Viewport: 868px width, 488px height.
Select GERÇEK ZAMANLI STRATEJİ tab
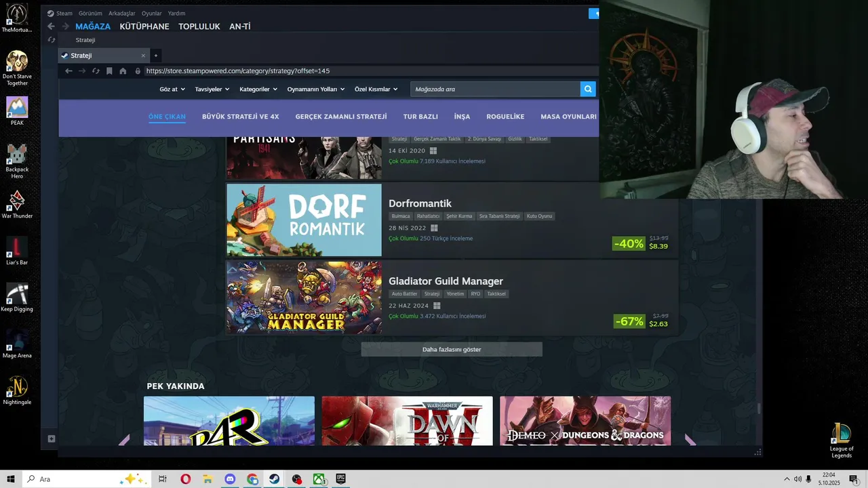[x=341, y=117]
